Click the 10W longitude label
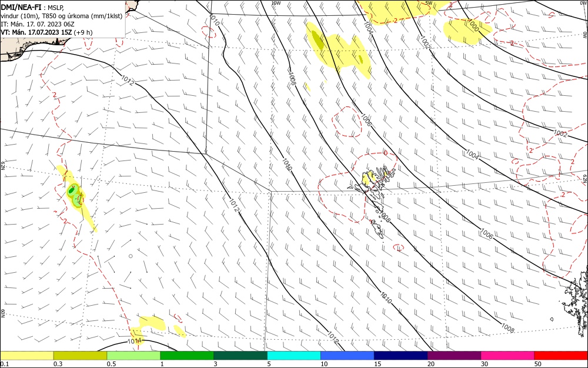Viewport: 588px width, 368px height. point(276,3)
